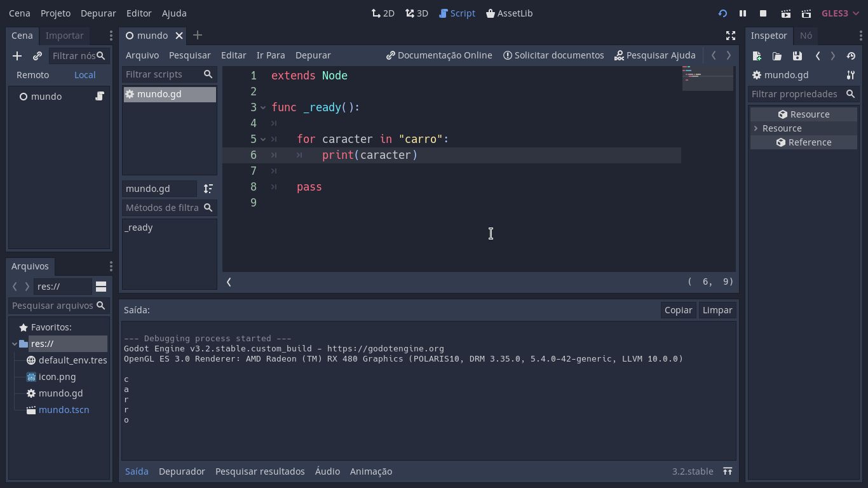Play the edited scene

point(786,13)
